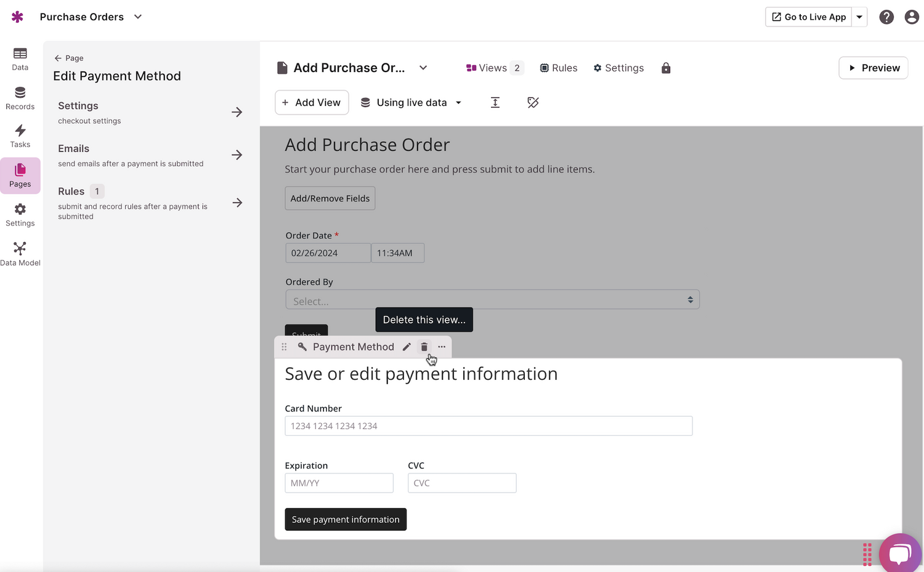Open the help question mark icon
The height and width of the screenshot is (572, 924).
[886, 17]
